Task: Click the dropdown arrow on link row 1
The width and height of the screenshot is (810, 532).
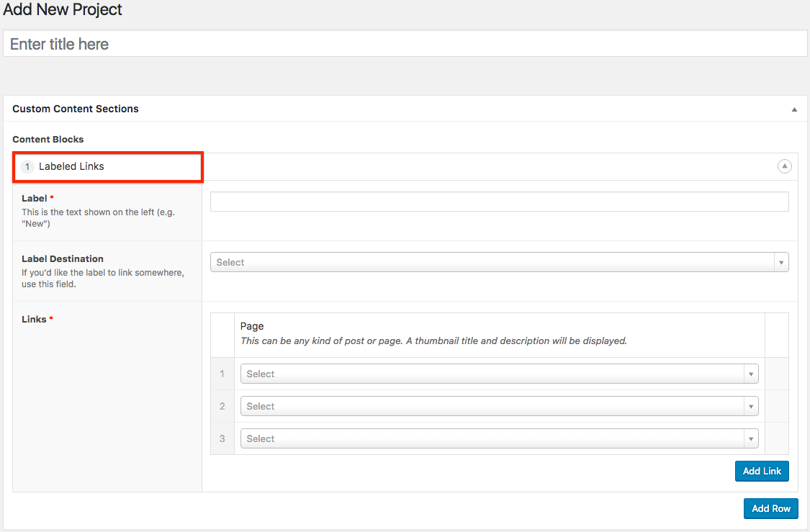Action: pyautogui.click(x=750, y=374)
